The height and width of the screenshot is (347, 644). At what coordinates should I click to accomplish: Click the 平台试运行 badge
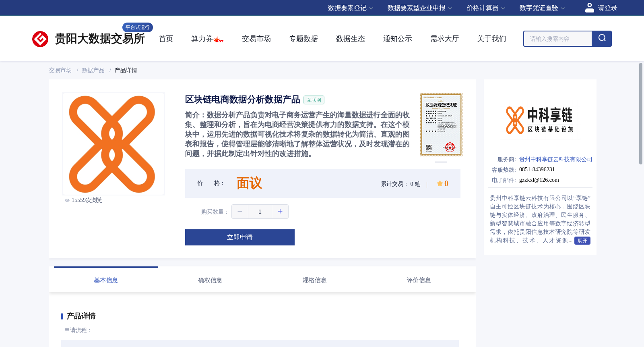point(138,27)
